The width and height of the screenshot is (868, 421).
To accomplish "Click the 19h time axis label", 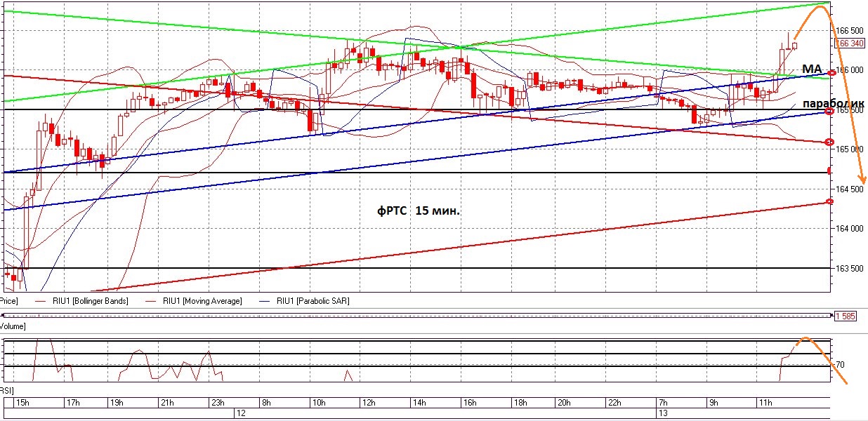I will tap(117, 403).
